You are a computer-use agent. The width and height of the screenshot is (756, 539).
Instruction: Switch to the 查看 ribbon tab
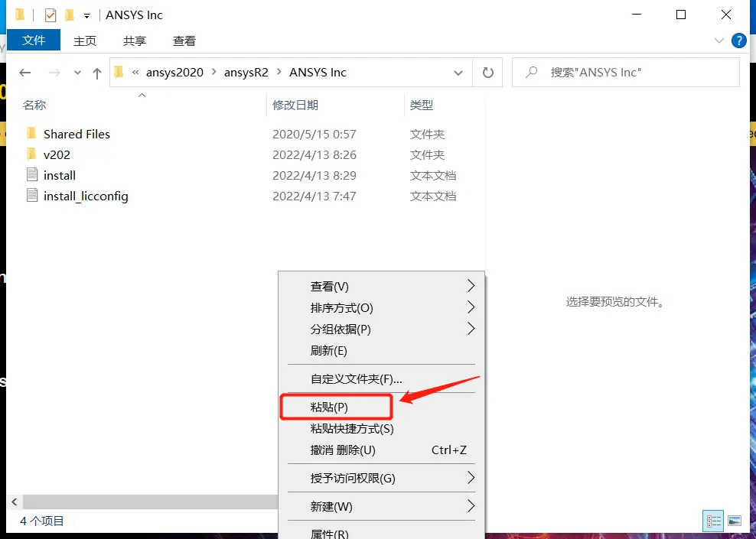point(184,41)
